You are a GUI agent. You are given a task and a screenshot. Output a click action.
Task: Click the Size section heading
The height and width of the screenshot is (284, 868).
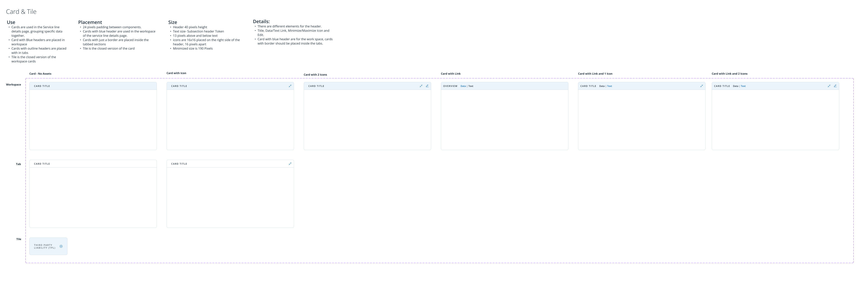coord(173,22)
